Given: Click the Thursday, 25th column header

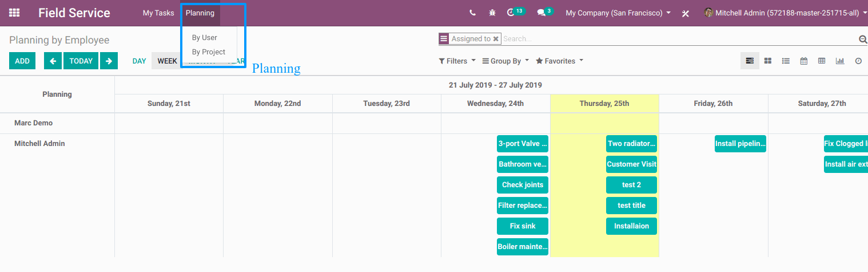Looking at the screenshot, I should click(604, 104).
